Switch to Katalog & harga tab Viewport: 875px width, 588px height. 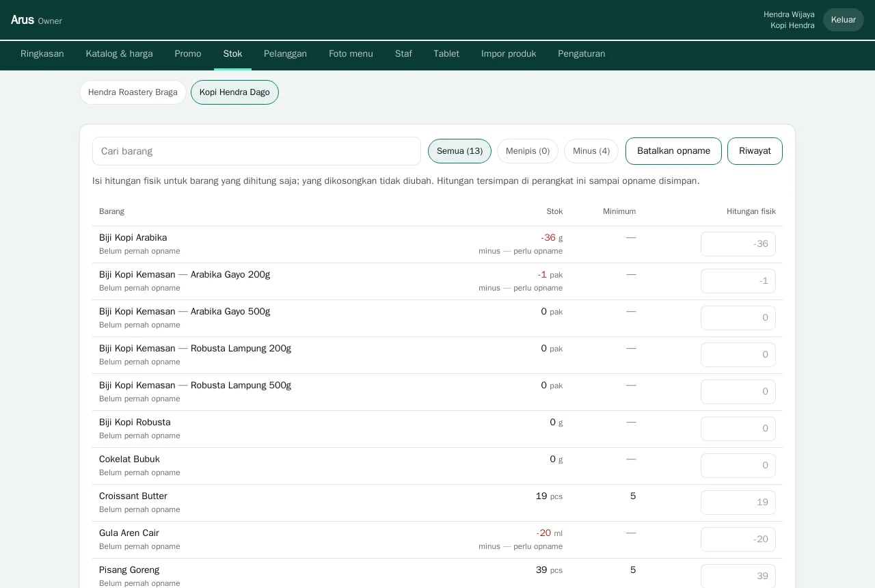[x=120, y=54]
